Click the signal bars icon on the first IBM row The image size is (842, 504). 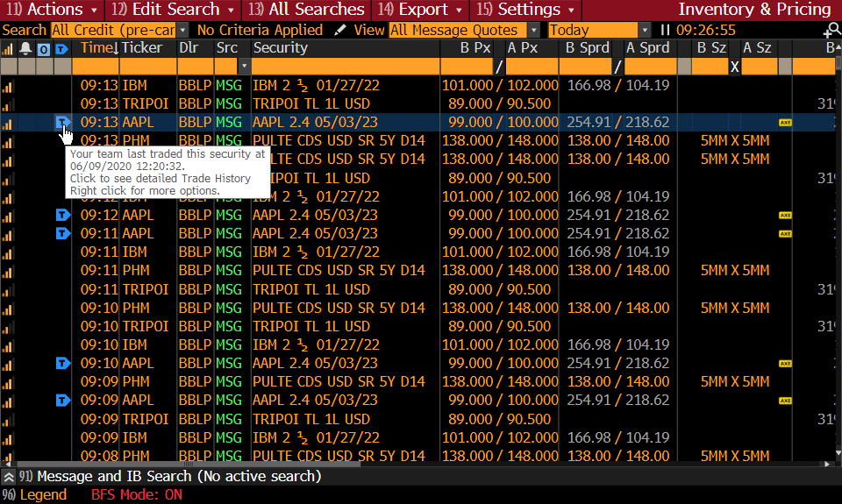(x=9, y=86)
